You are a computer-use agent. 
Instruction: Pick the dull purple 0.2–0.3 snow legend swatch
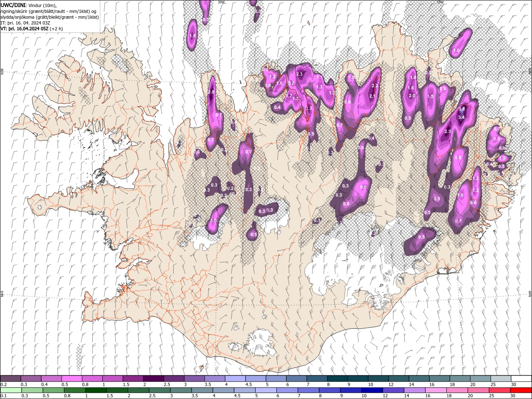(10, 379)
